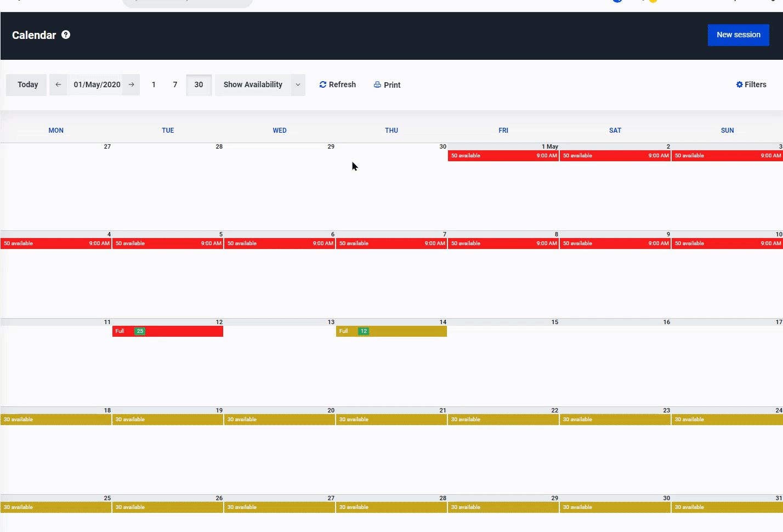Open the 30 available session on Thursday 21
783x532 pixels.
click(392, 420)
